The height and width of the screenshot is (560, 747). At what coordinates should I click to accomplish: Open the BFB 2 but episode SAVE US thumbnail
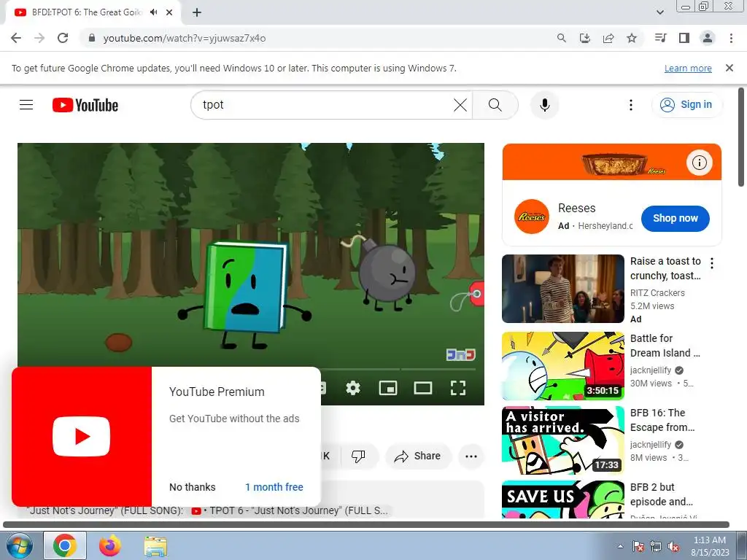563,499
